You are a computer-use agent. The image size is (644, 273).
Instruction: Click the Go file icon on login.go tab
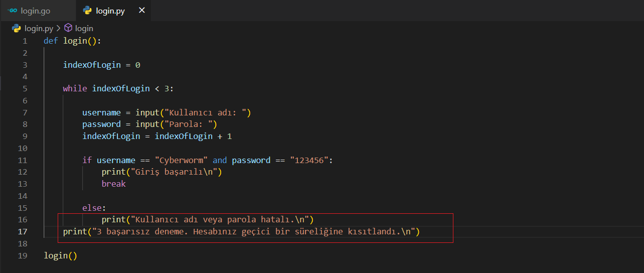click(x=13, y=11)
